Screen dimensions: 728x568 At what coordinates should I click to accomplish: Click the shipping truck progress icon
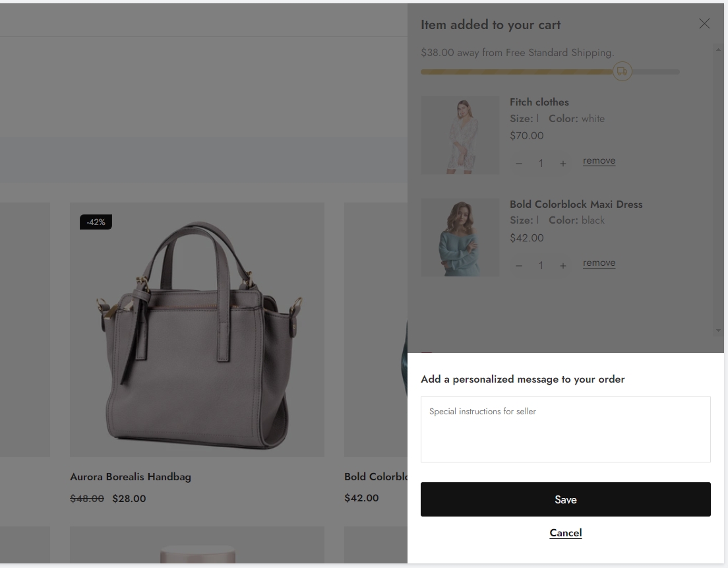coord(622,71)
